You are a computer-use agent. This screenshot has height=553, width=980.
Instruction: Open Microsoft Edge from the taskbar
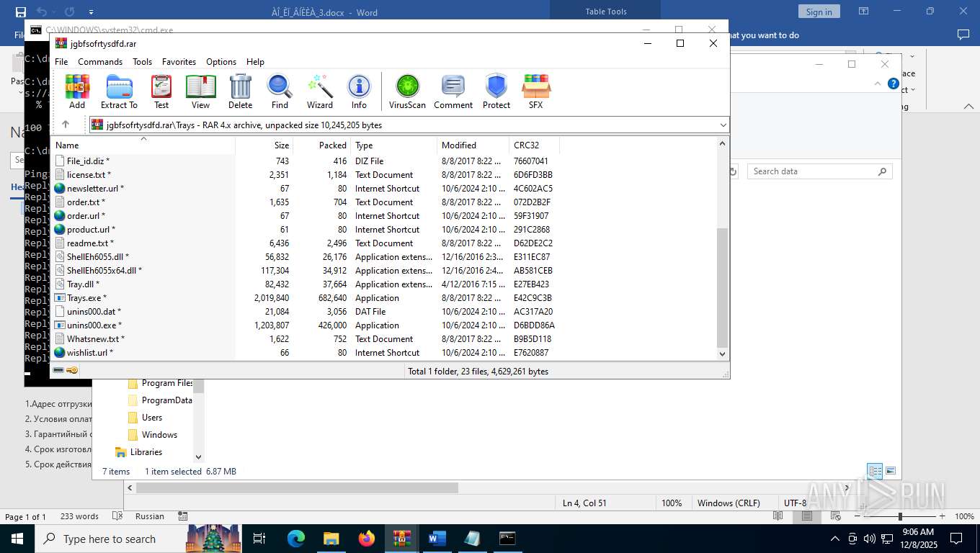[296, 539]
